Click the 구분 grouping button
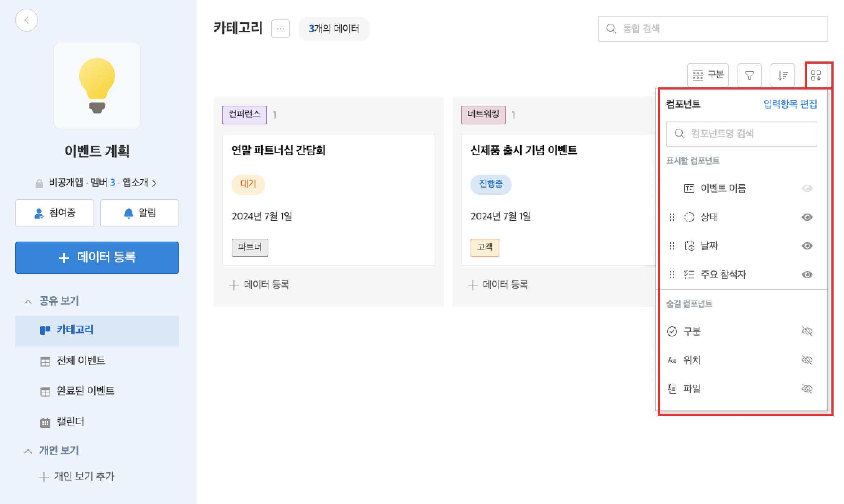 [708, 75]
